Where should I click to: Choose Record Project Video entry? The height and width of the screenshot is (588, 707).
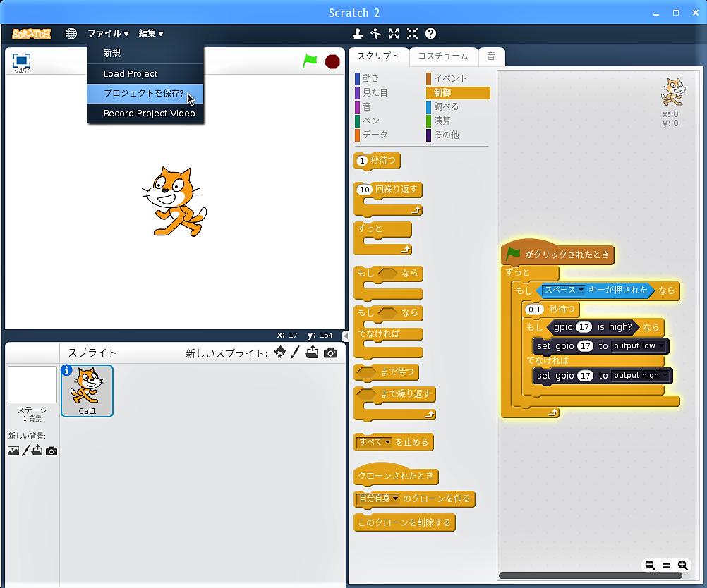pos(145,113)
